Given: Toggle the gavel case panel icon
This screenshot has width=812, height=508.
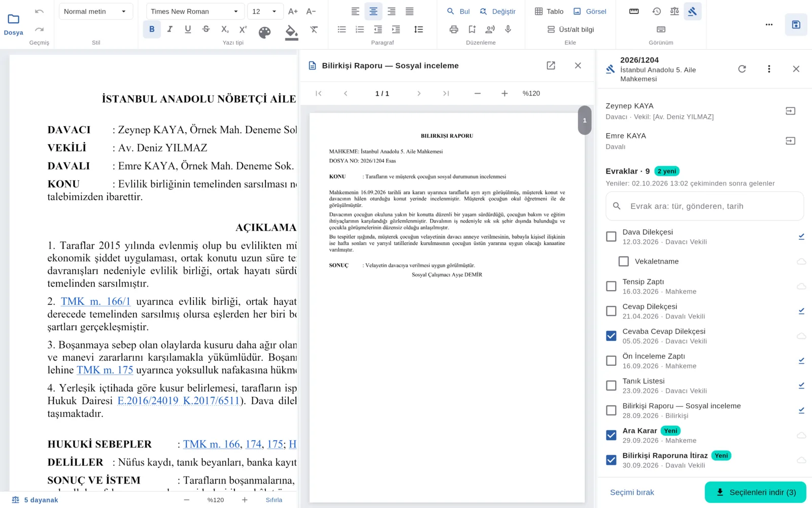Looking at the screenshot, I should [693, 11].
